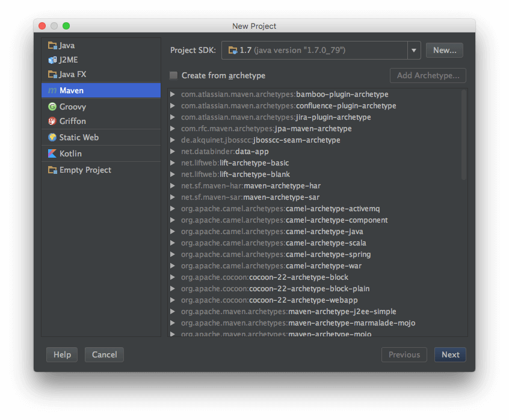Expand camel-archetype-spring node
The width and height of the screenshot is (509, 420).
tap(173, 254)
